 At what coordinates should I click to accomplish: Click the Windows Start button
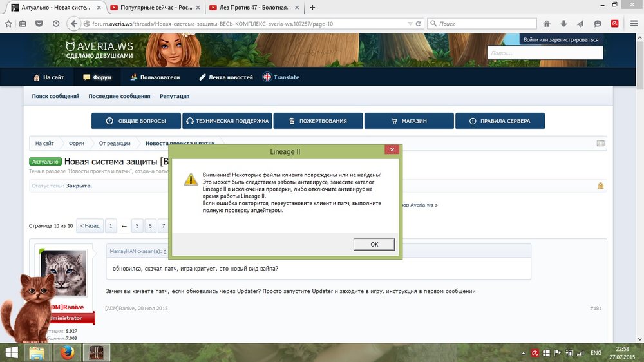12,352
